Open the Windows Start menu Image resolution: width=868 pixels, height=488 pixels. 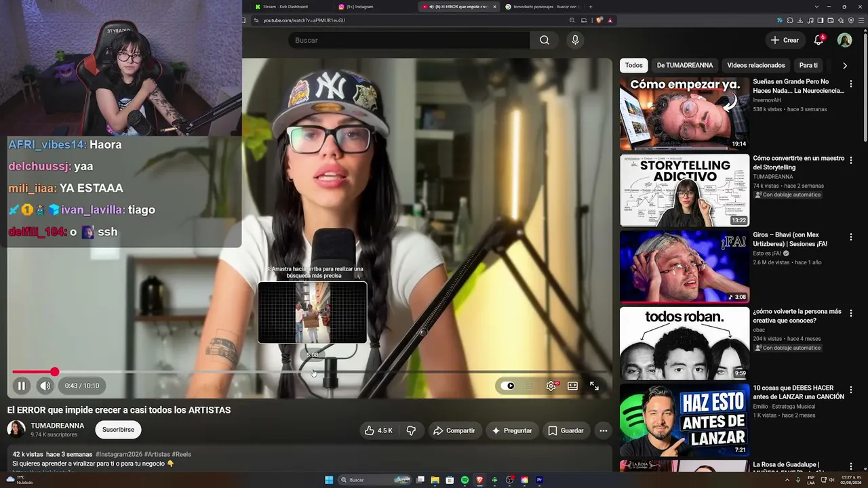tap(329, 480)
